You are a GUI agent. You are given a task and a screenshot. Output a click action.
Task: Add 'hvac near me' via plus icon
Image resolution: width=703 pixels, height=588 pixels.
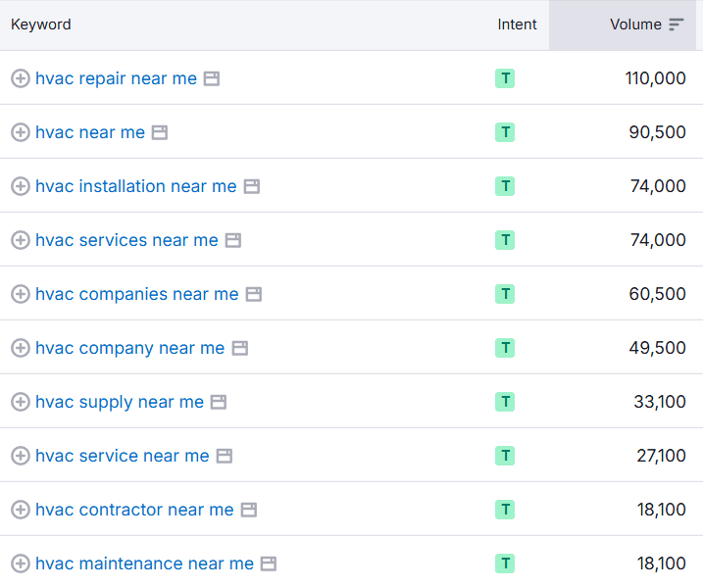(x=21, y=132)
